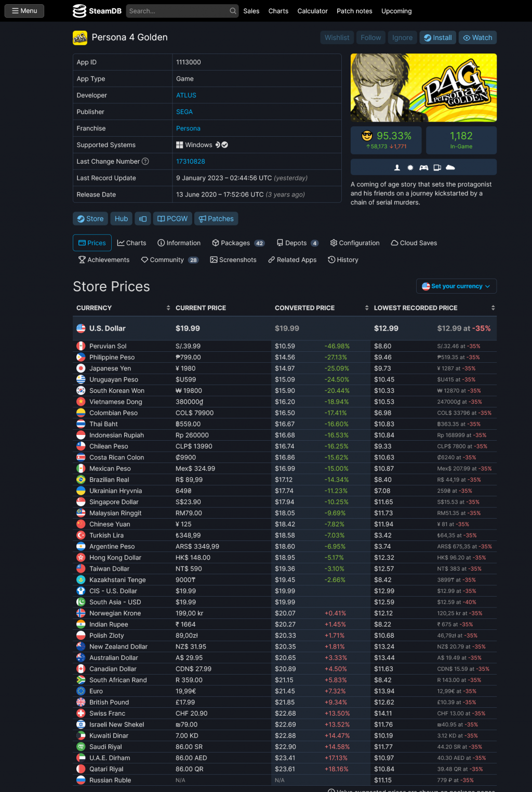Open Upcoming in the top navigation
Image resolution: width=532 pixels, height=792 pixels.
tap(396, 11)
